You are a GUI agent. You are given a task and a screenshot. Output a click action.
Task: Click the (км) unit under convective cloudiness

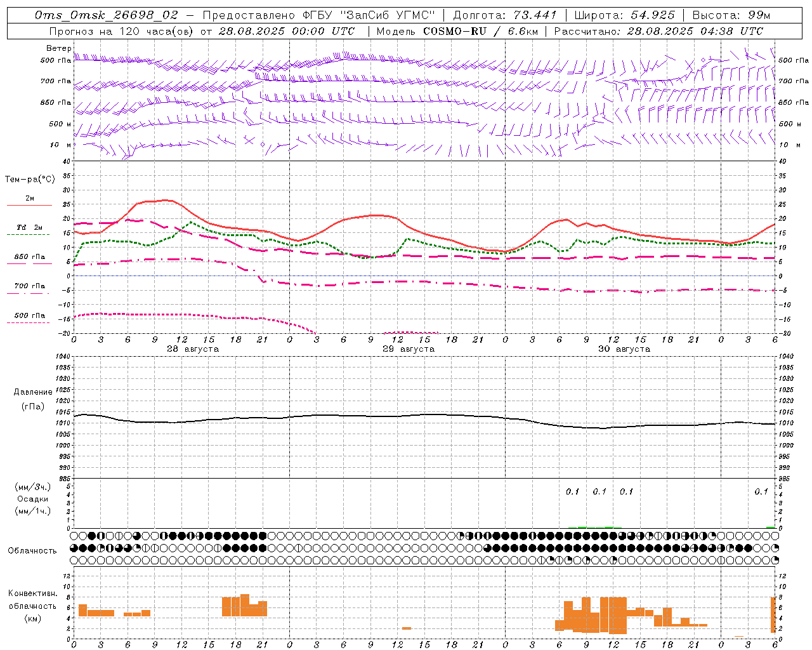(32, 618)
